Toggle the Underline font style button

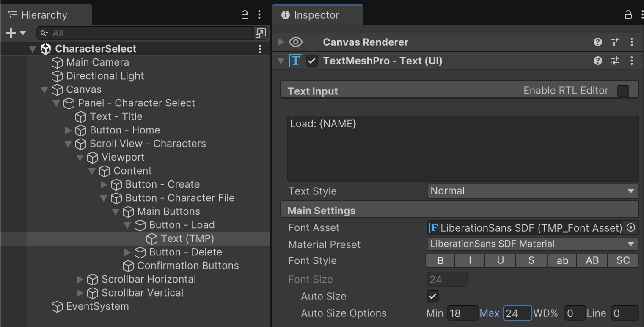(x=500, y=260)
